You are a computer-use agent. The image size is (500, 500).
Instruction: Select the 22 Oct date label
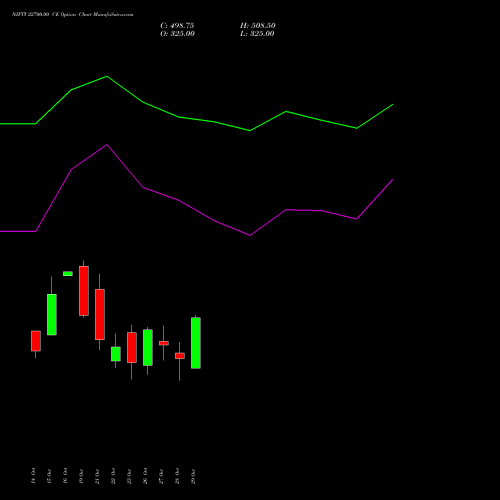[113, 476]
